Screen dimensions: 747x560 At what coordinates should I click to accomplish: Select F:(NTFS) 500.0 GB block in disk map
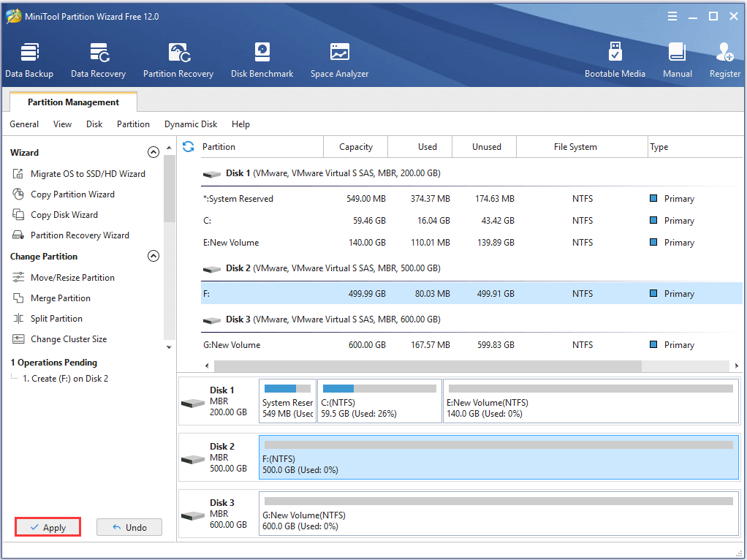498,457
